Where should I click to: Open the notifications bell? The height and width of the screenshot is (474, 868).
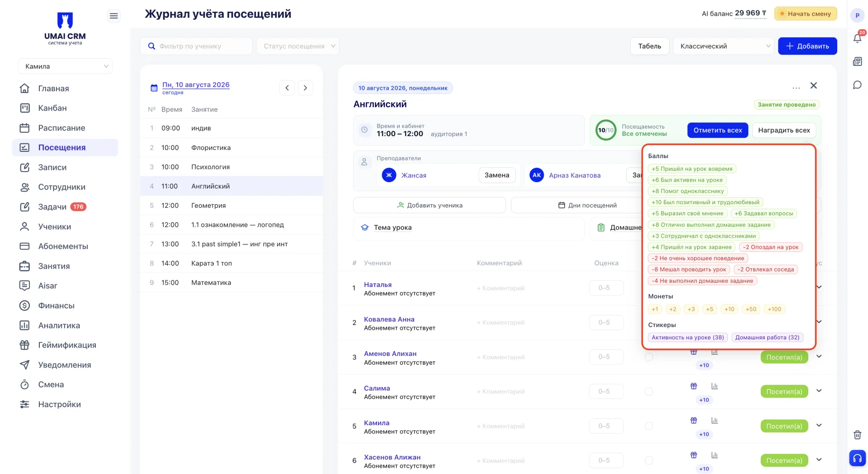tap(857, 38)
